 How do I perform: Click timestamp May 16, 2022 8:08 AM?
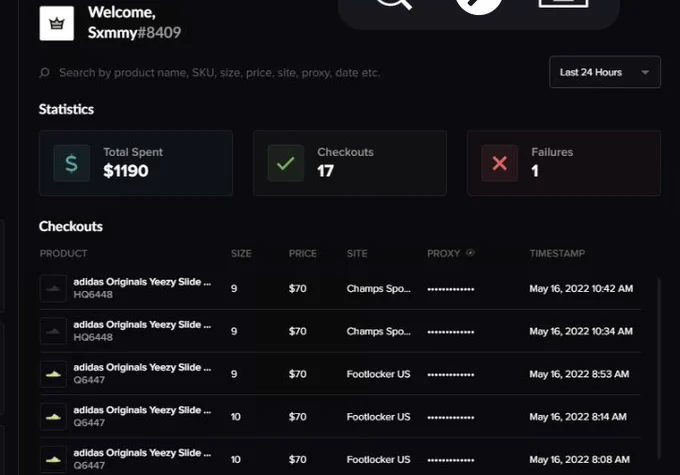click(579, 459)
